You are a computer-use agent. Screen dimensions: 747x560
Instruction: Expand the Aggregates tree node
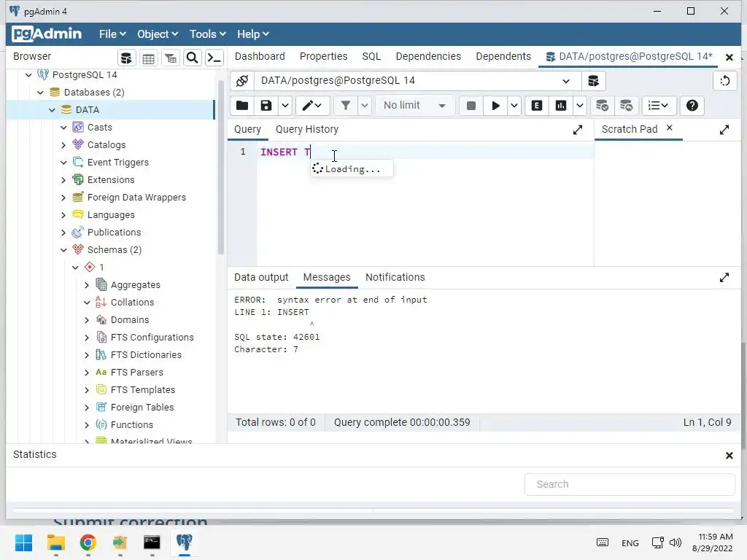[87, 285]
